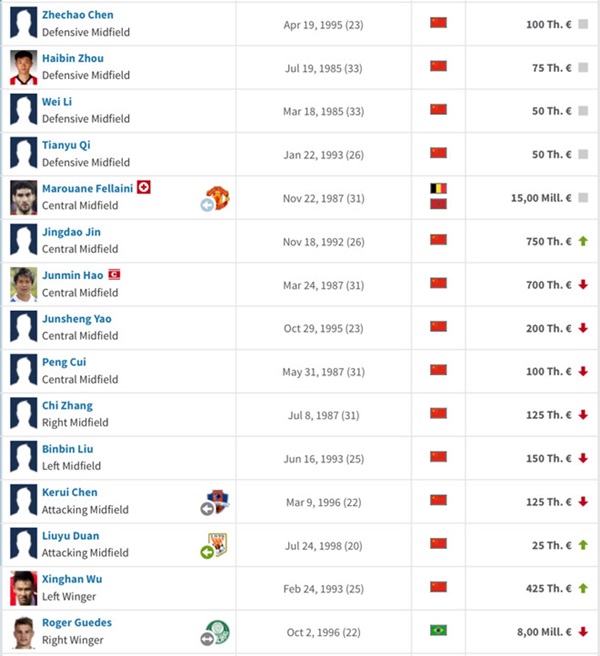Click the 15,00 Mill. € market value
The height and width of the screenshot is (656, 600).
tap(541, 198)
